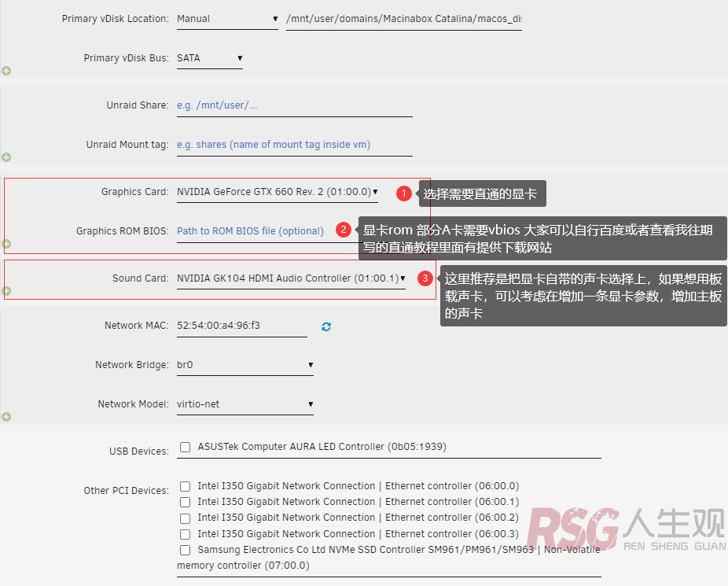Click the Network MAC address field
The height and width of the screenshot is (586, 728).
[x=242, y=326]
